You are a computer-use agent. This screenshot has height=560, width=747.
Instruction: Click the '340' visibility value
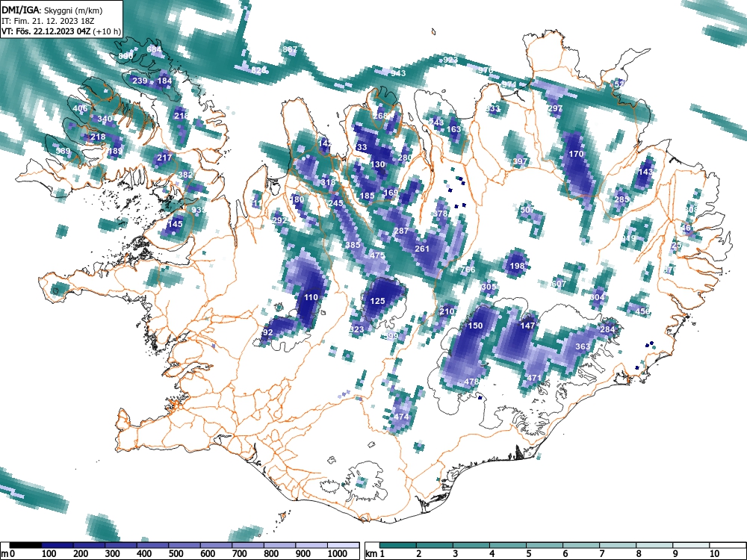tap(105, 119)
